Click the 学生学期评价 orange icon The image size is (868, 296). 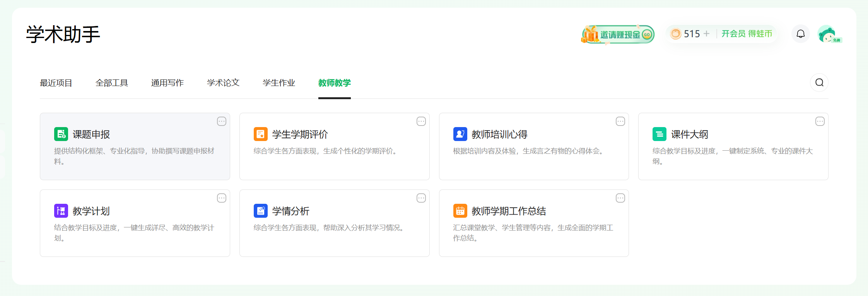[261, 134]
